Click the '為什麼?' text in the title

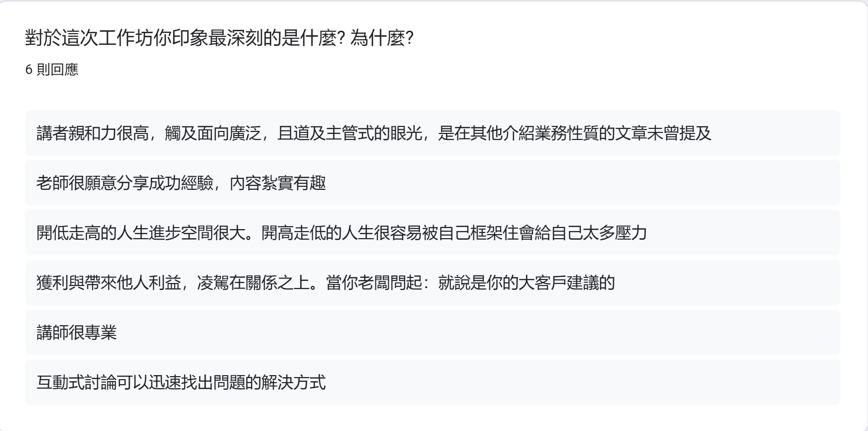[x=382, y=38]
